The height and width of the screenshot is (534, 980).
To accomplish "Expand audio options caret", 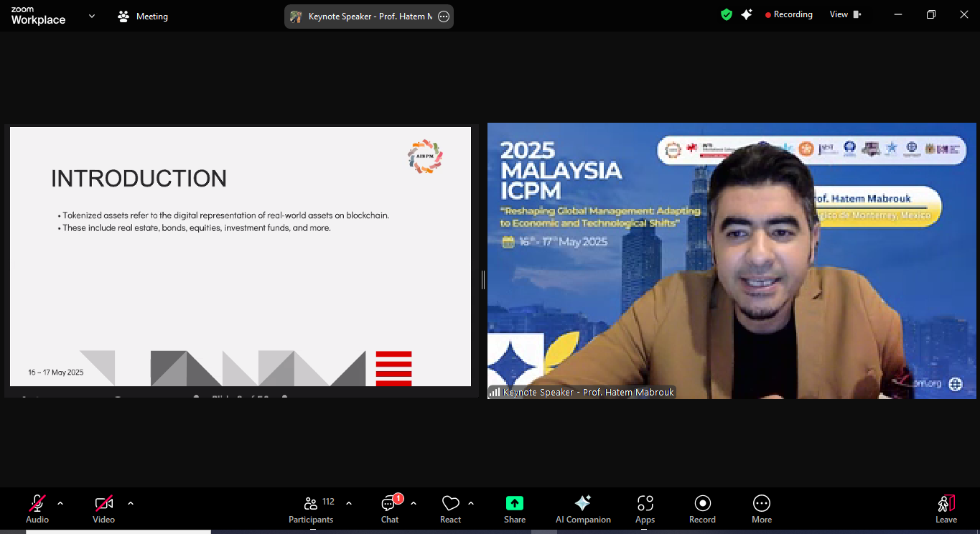I will pos(60,503).
